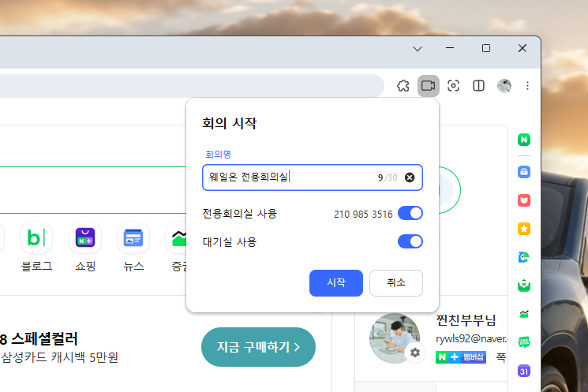The image size is (588, 392).
Task: Open the 뉴스 shortcut icon
Action: coord(133,238)
